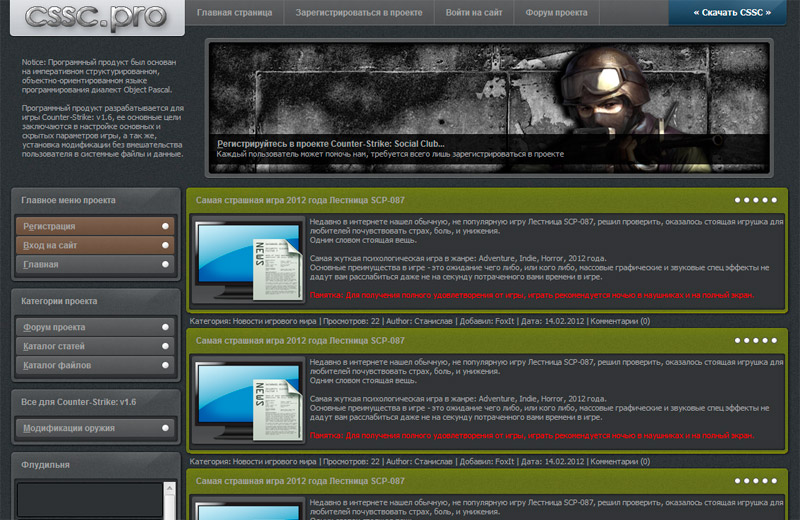Viewport: 800px width, 520px height.
Task: Click the first article's monitor news thumbnail
Action: click(x=248, y=260)
